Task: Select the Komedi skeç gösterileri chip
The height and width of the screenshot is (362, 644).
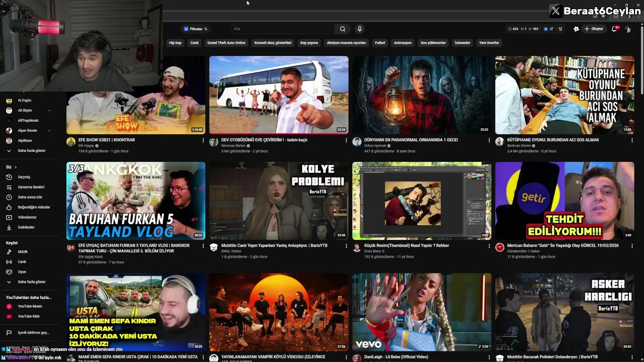Action: [273, 43]
